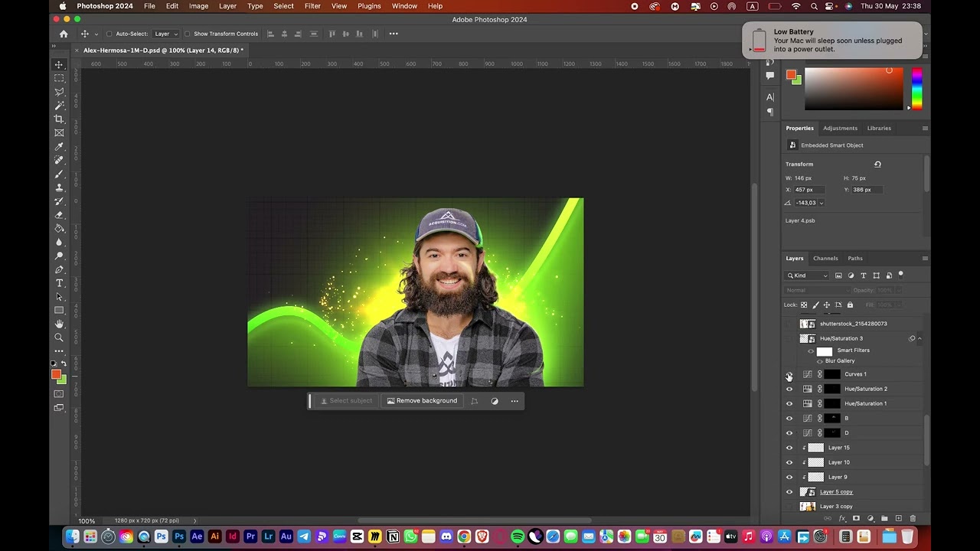Select the Rectangular Marquee tool
The height and width of the screenshot is (551, 980).
click(59, 78)
